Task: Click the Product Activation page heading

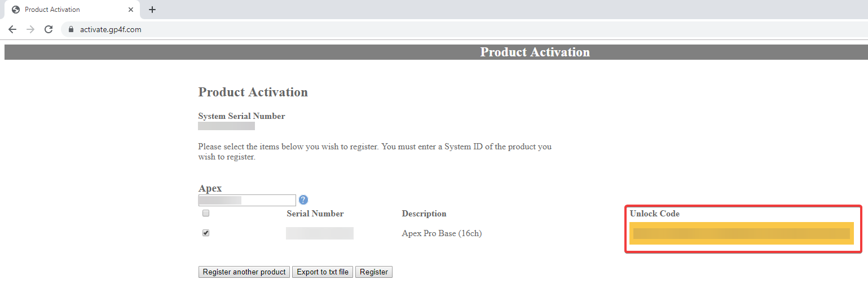Action: (x=253, y=92)
